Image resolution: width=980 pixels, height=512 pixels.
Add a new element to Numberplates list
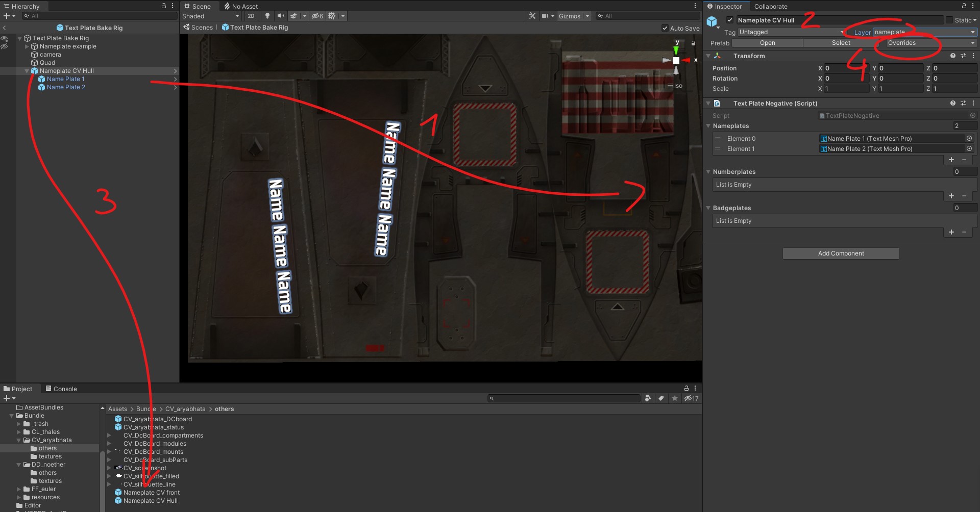[951, 196]
